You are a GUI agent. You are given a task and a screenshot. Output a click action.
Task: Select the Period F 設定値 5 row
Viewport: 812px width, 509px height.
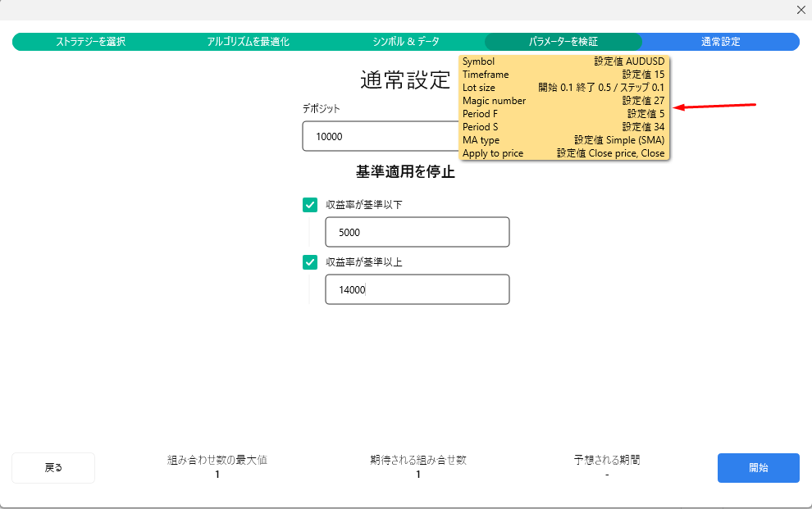pyautogui.click(x=563, y=114)
